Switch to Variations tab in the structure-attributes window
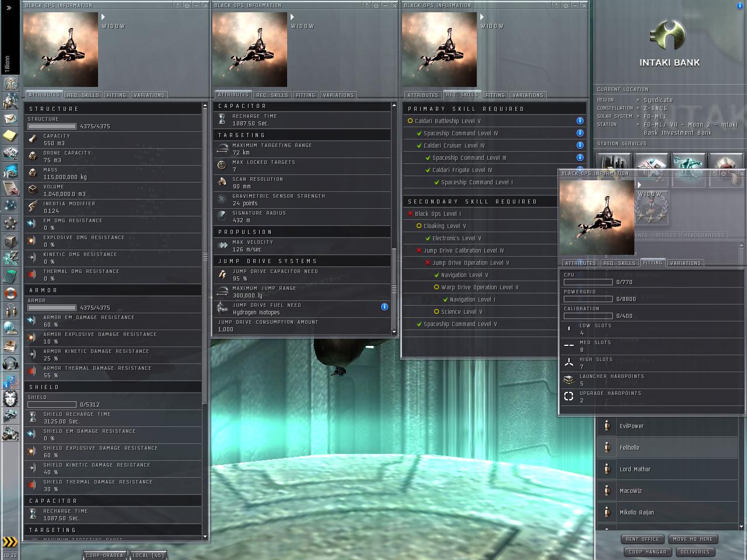This screenshot has width=747, height=560. 149,95
